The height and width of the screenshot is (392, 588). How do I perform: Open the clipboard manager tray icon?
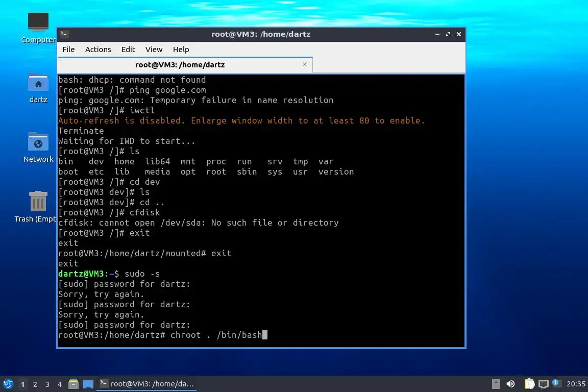click(529, 384)
